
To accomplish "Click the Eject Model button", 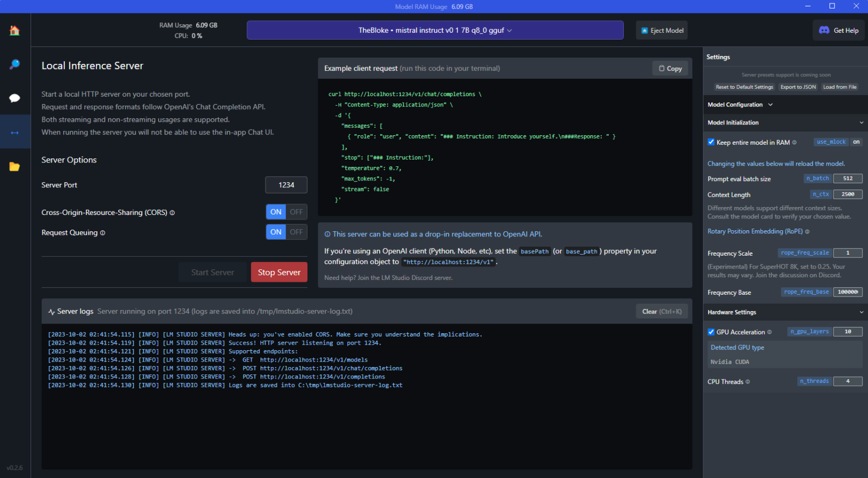I will (x=662, y=31).
